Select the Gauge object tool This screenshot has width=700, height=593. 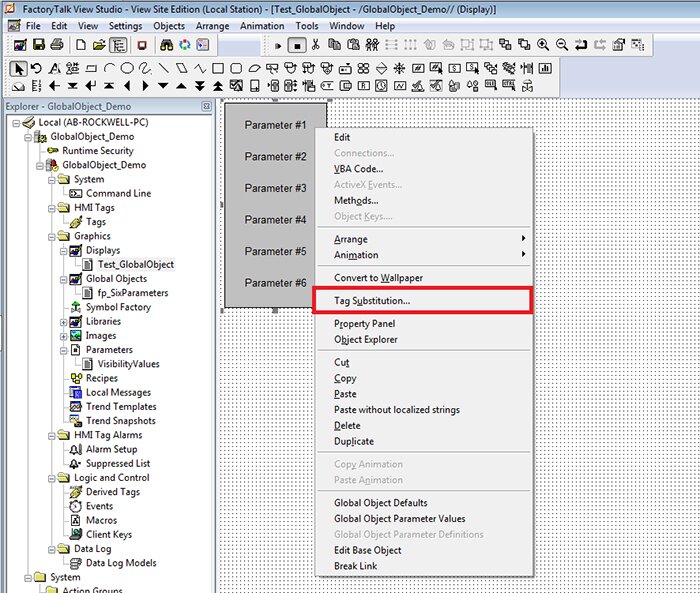point(18,86)
